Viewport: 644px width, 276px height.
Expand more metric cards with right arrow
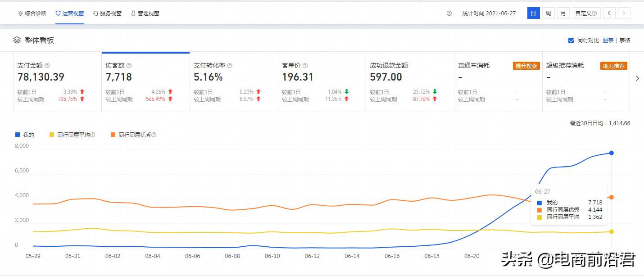pos(637,78)
